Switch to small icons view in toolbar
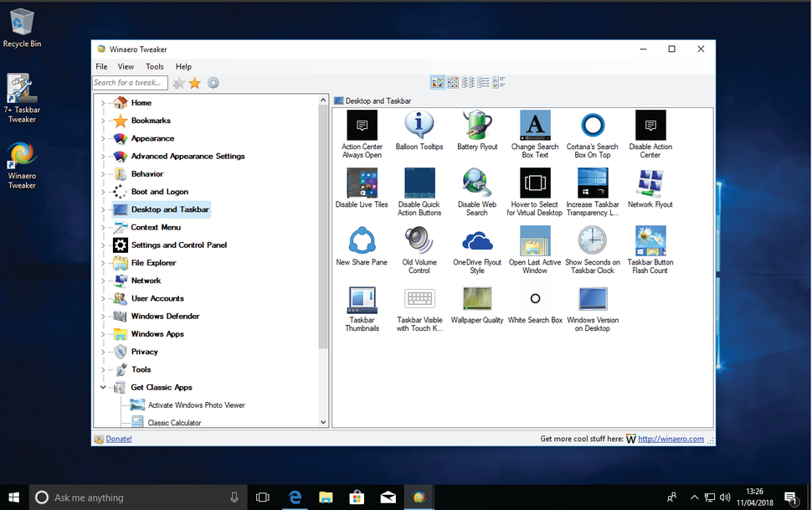 point(453,82)
